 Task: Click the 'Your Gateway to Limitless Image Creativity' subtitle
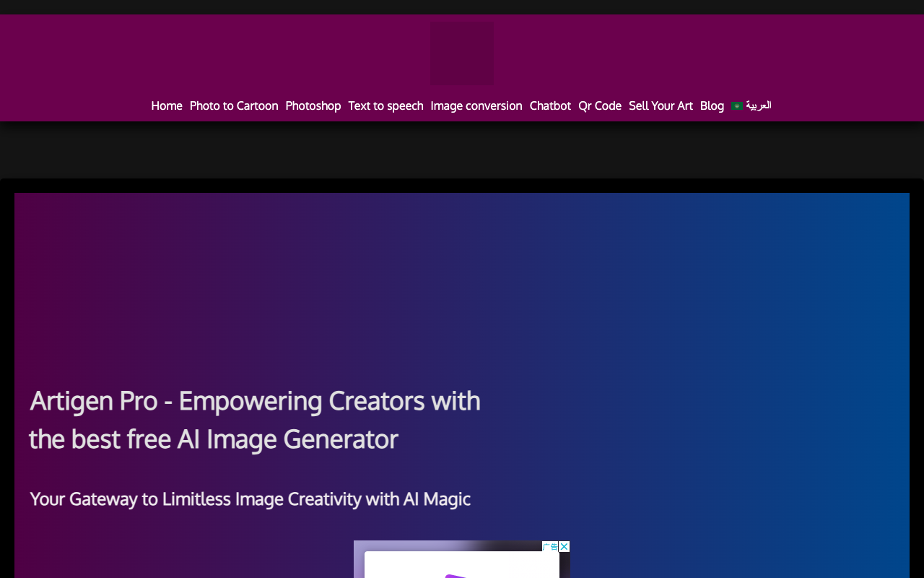pos(250,499)
